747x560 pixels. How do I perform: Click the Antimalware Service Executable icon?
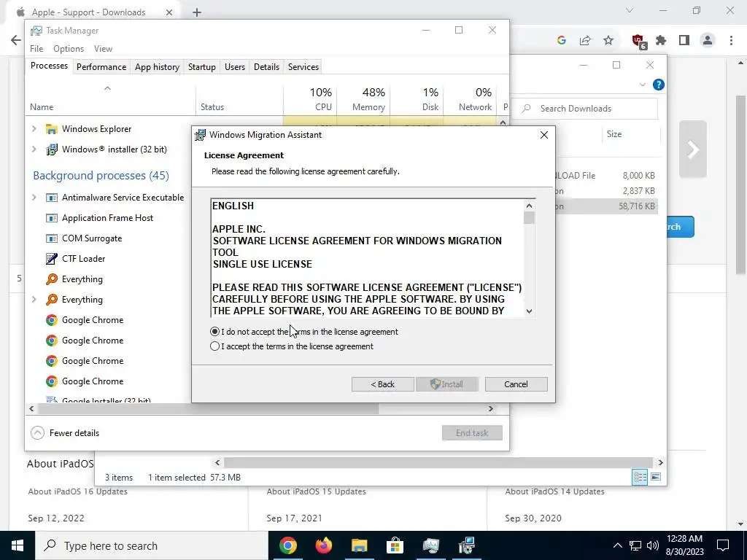[x=52, y=198]
